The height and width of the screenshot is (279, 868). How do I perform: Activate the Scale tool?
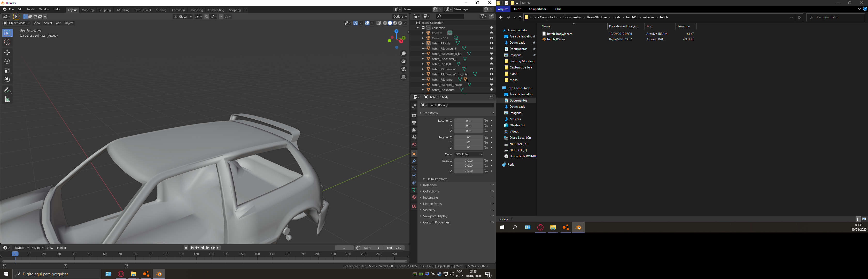(x=7, y=71)
